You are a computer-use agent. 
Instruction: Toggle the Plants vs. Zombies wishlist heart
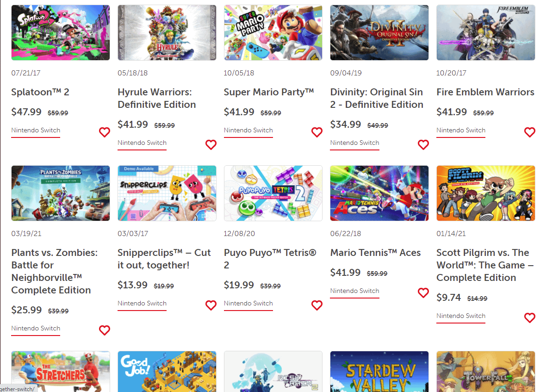tap(105, 330)
